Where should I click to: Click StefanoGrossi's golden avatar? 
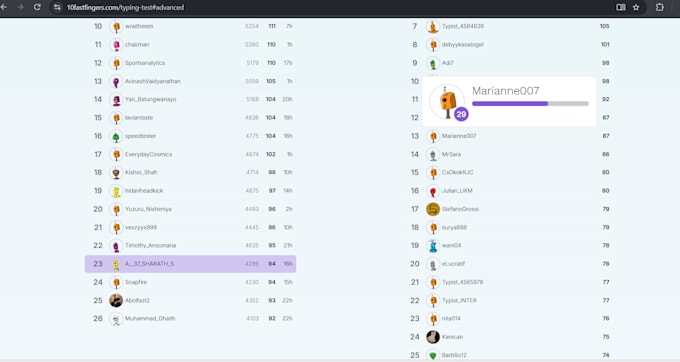pyautogui.click(x=433, y=209)
